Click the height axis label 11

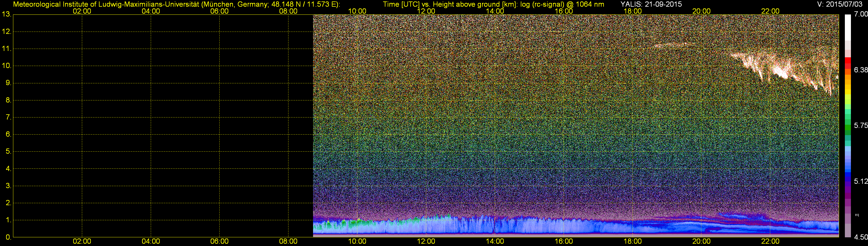pos(6,49)
